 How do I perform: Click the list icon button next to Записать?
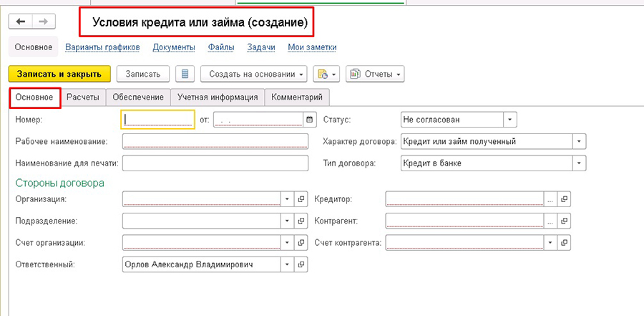(185, 74)
